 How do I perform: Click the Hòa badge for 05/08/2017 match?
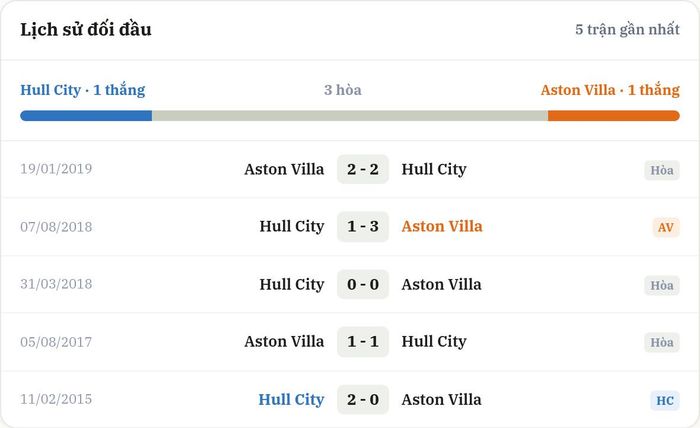click(x=662, y=342)
